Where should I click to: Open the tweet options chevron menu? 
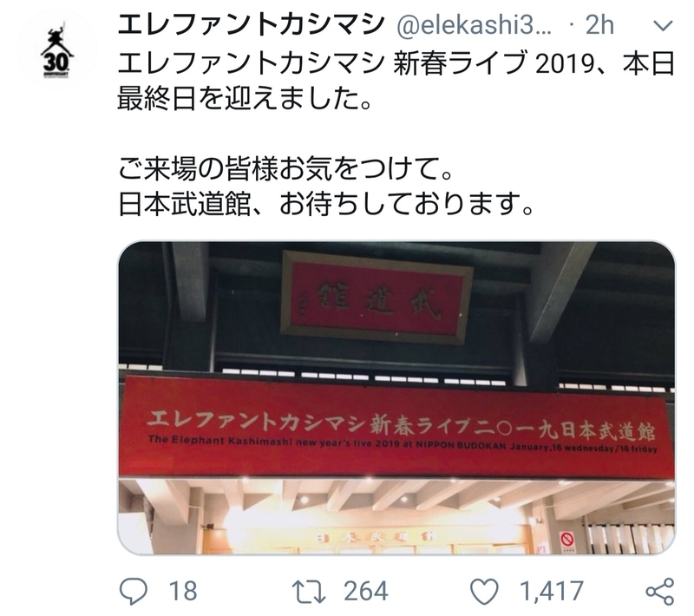point(663,26)
